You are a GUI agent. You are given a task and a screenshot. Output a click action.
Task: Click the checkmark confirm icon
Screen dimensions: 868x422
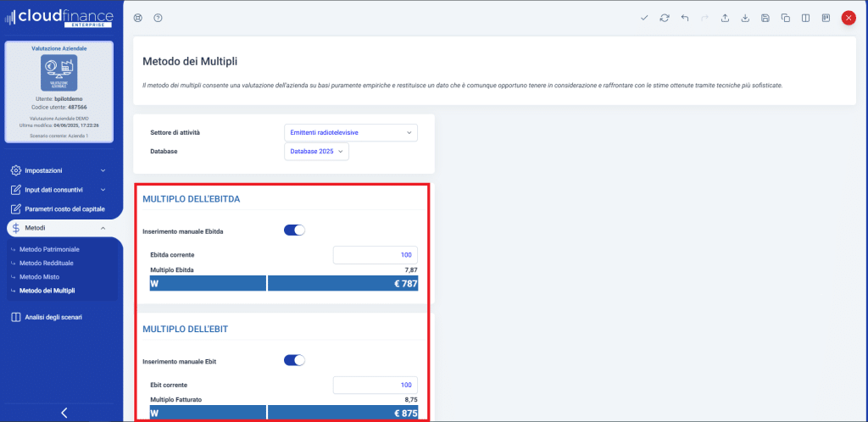645,18
